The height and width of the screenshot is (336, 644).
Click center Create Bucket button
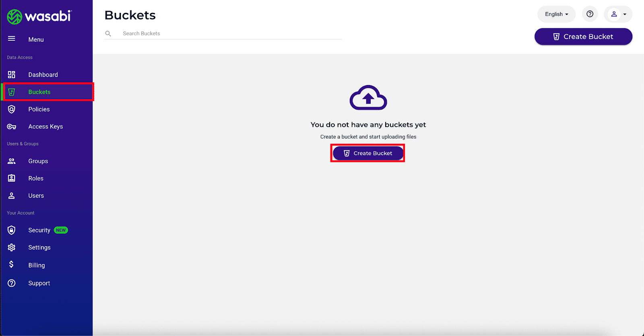point(368,153)
